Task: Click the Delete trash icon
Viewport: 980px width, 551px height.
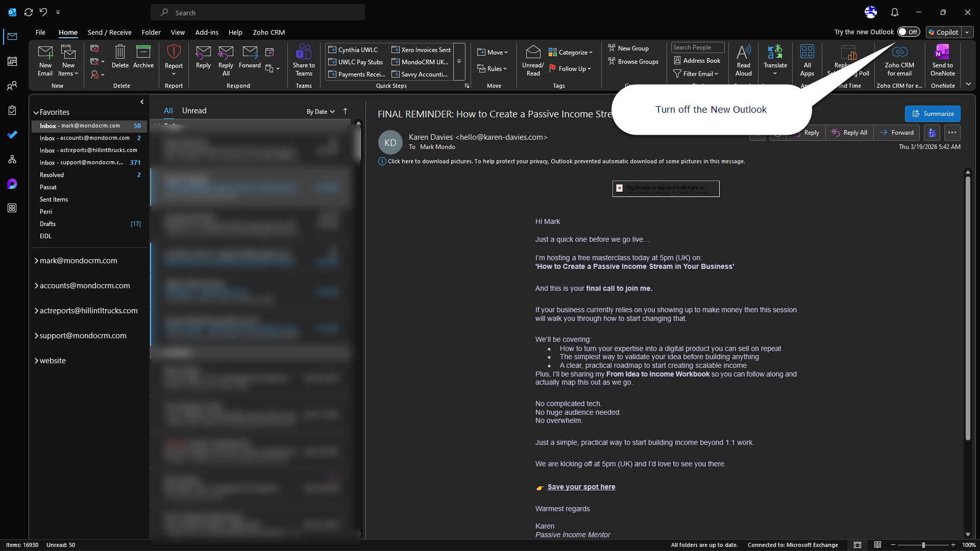Action: click(120, 57)
